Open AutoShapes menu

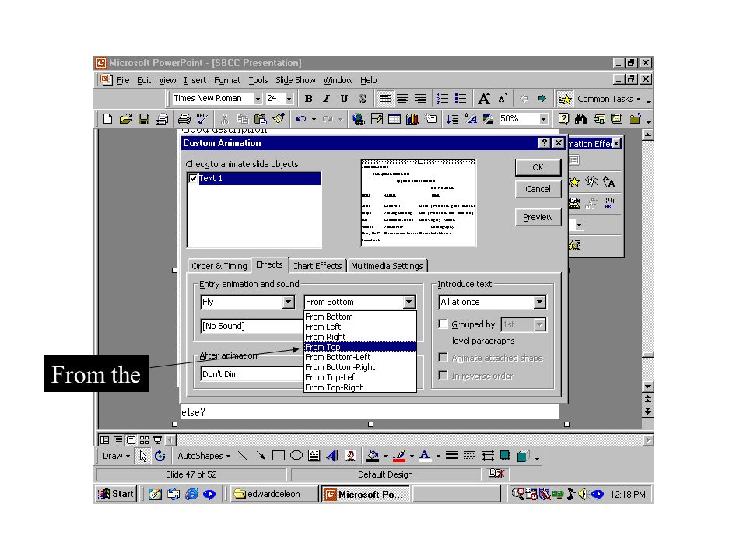click(x=204, y=456)
